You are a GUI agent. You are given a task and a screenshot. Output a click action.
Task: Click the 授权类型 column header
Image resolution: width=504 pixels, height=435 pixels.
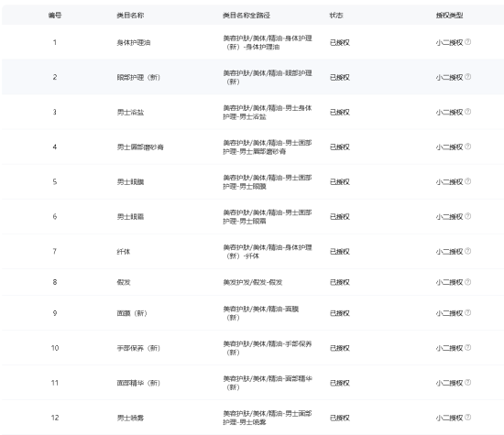coord(449,15)
